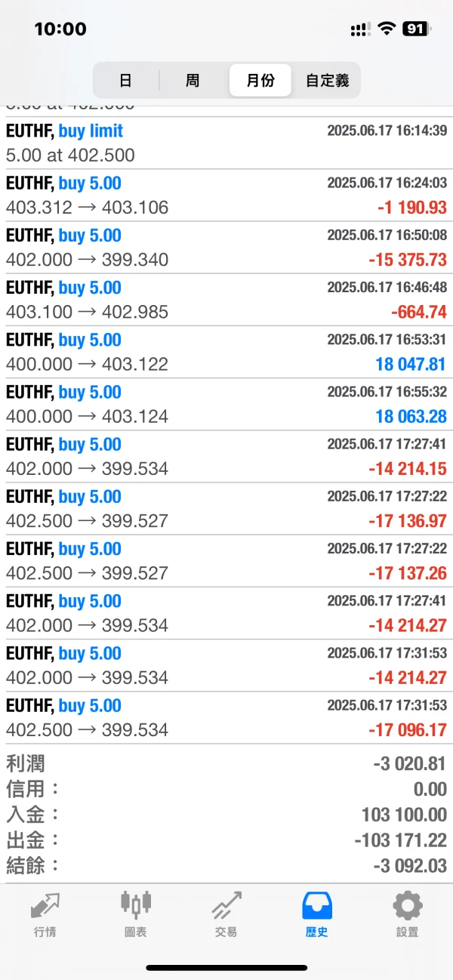The width and height of the screenshot is (453, 980).
Task: Select the 月份 month period
Action: coord(260,80)
